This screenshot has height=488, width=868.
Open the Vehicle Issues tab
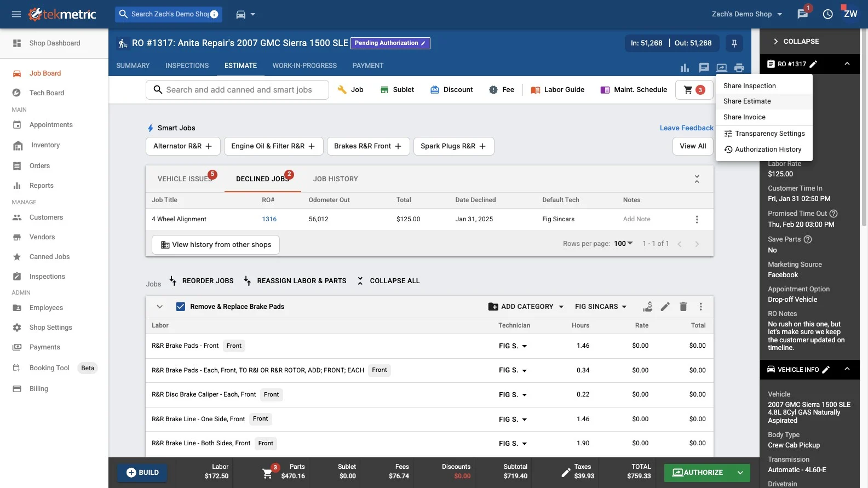pyautogui.click(x=185, y=179)
